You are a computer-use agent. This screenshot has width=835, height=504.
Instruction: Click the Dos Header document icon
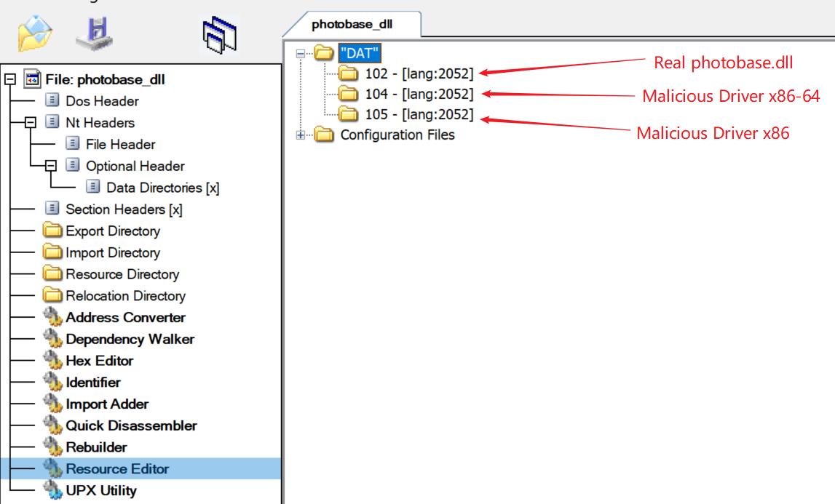52,100
